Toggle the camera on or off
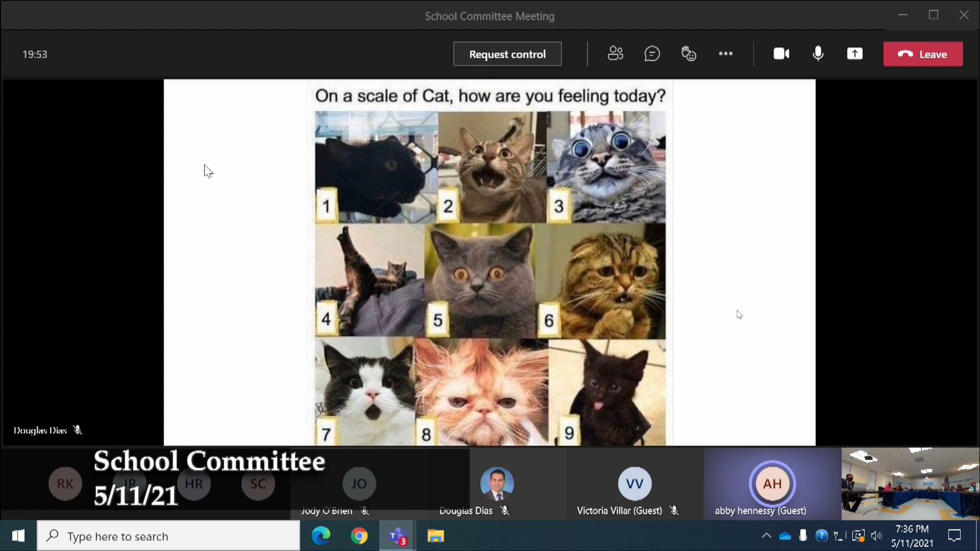 click(781, 53)
